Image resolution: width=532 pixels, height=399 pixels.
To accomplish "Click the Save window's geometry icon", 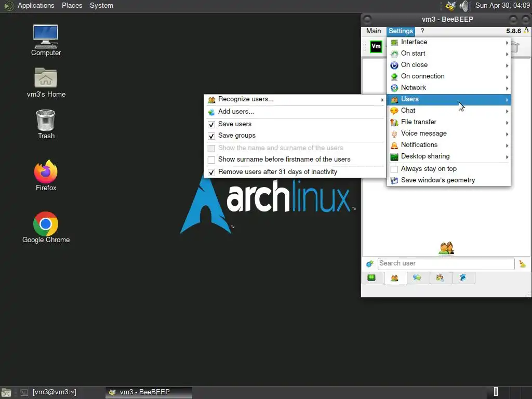I will click(394, 180).
